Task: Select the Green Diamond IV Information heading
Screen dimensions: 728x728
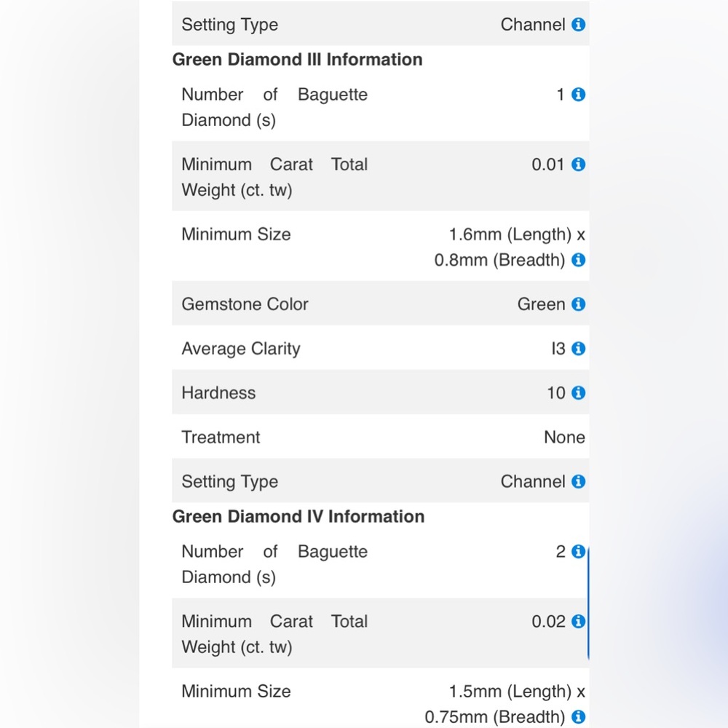Action: 298,516
